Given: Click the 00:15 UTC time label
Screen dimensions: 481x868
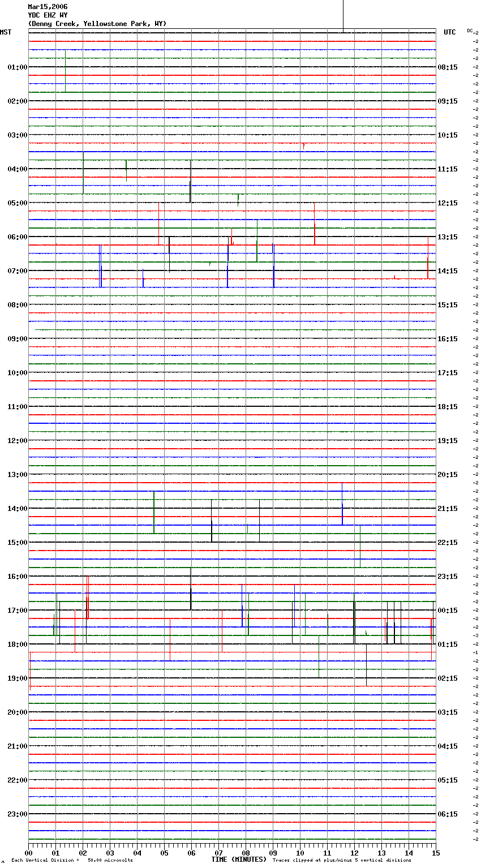Looking at the screenshot, I should (448, 611).
